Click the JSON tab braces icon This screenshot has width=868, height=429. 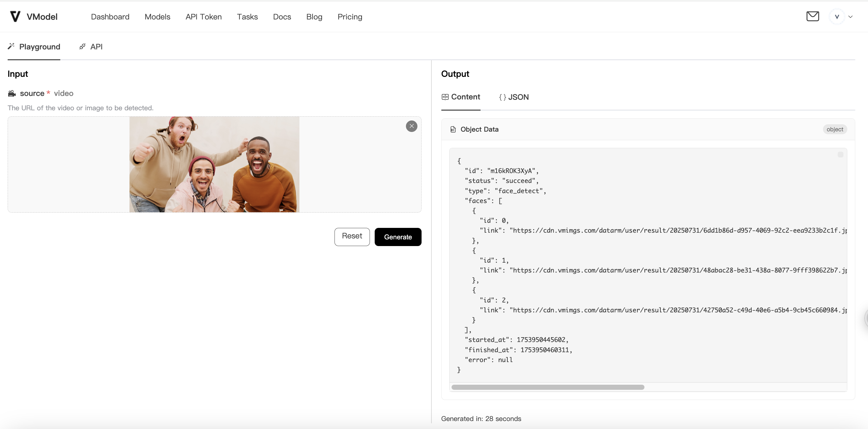pyautogui.click(x=503, y=97)
